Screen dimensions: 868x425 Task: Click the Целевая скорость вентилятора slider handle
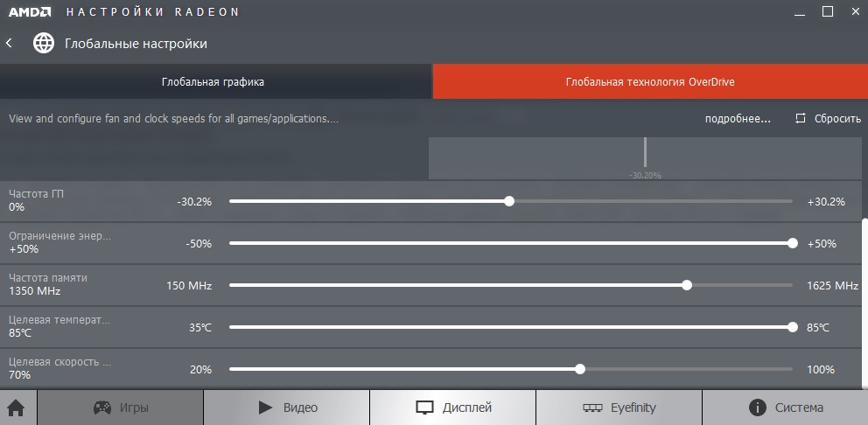[579, 370]
